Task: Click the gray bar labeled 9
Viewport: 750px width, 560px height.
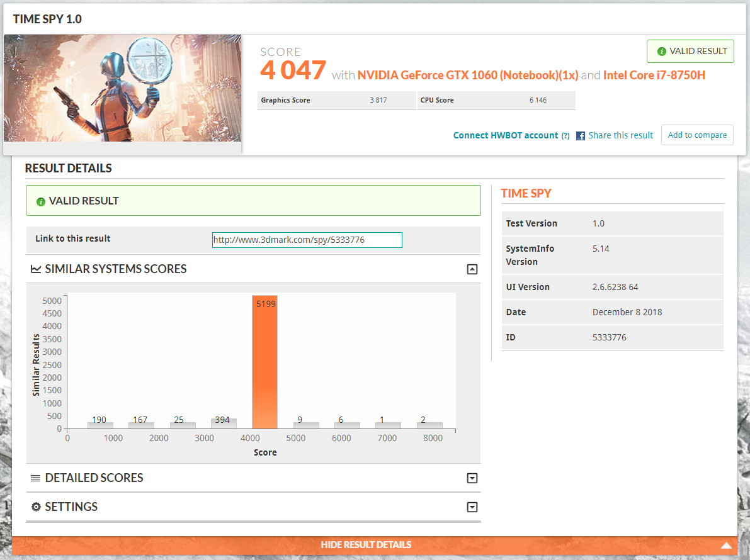Action: [x=306, y=425]
